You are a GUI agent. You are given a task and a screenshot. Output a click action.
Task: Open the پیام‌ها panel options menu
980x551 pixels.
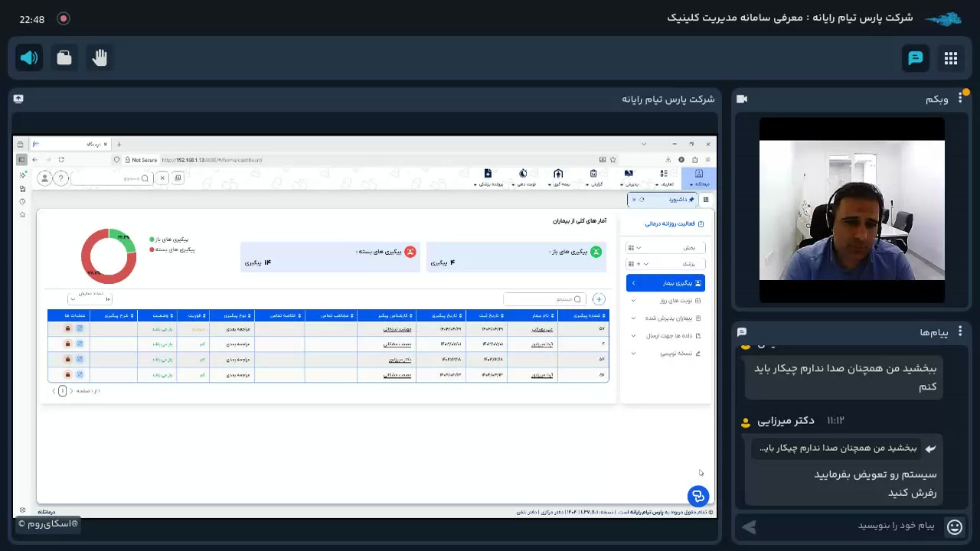point(960,332)
